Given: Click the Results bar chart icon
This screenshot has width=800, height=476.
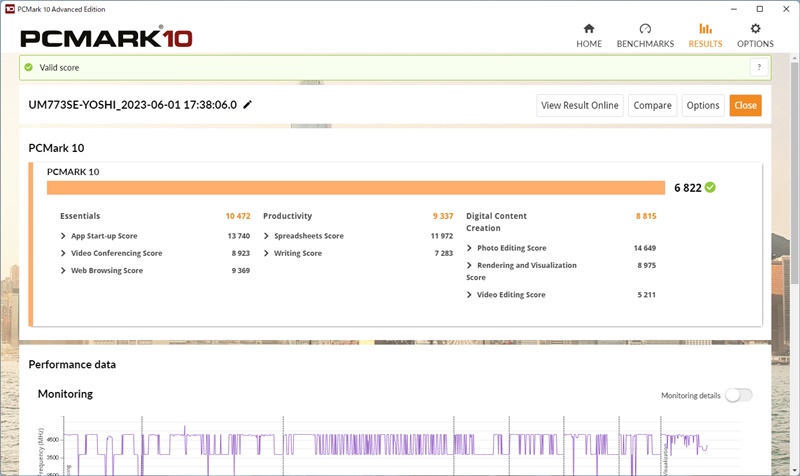Looking at the screenshot, I should point(705,29).
